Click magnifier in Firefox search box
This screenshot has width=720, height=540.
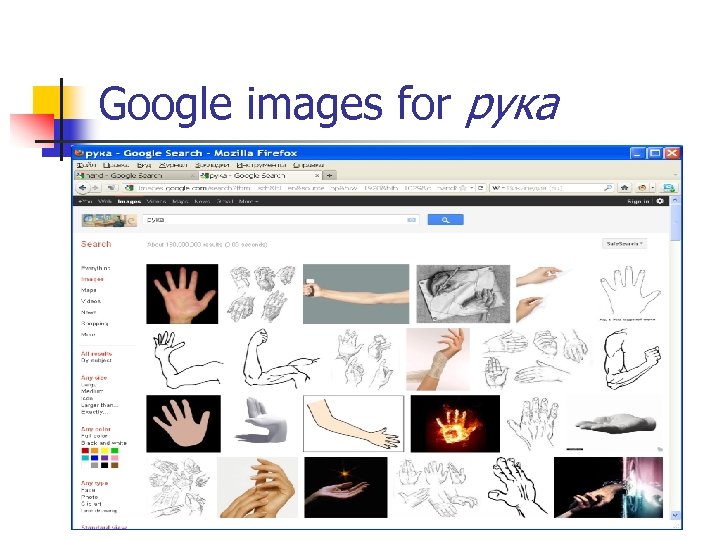click(x=608, y=188)
